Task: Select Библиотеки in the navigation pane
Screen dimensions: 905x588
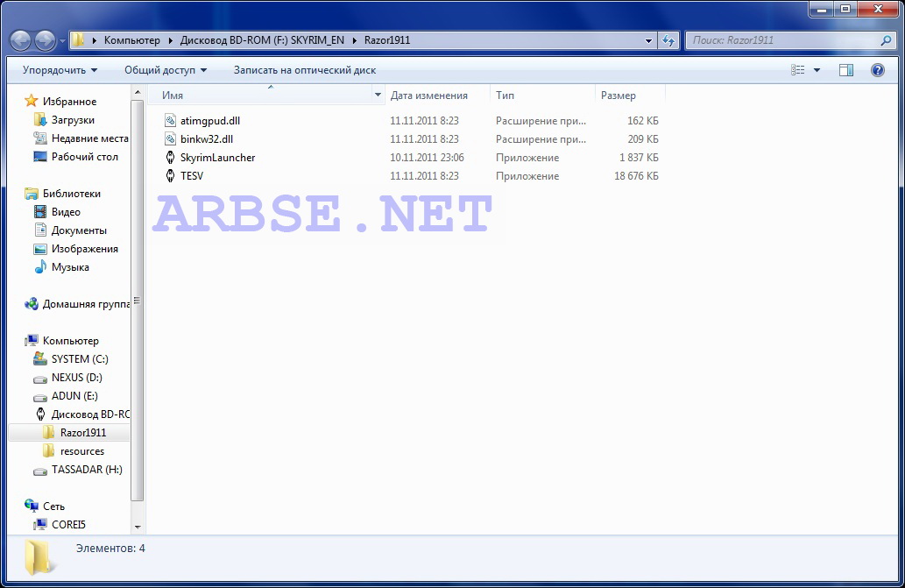Action: click(72, 194)
